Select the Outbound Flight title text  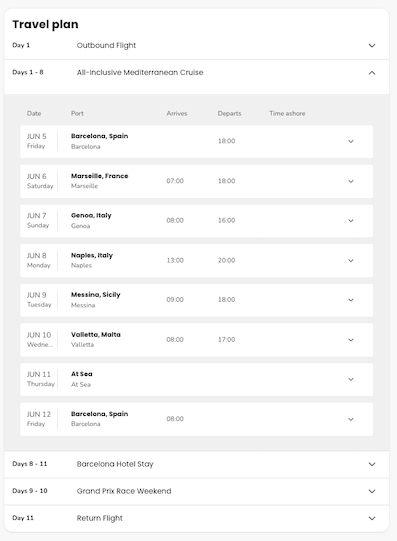coord(106,46)
